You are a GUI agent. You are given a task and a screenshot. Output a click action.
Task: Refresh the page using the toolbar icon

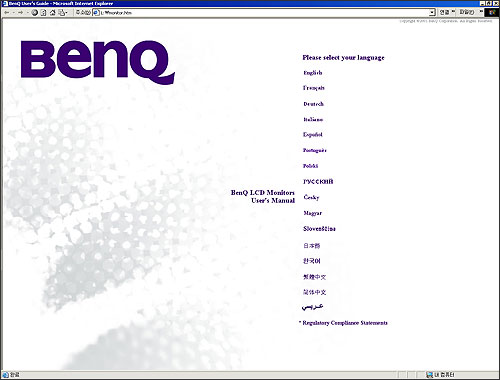pos(43,13)
